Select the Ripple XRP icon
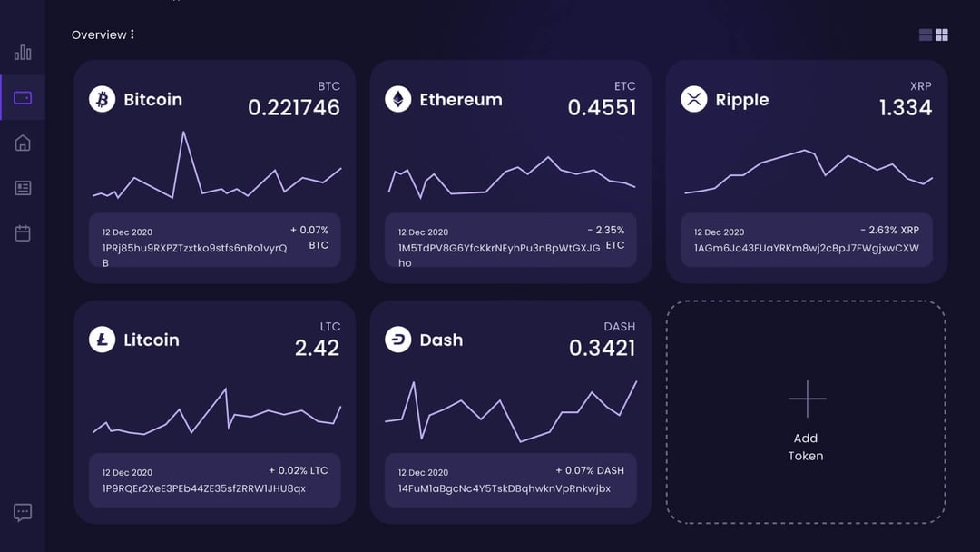 click(x=693, y=99)
